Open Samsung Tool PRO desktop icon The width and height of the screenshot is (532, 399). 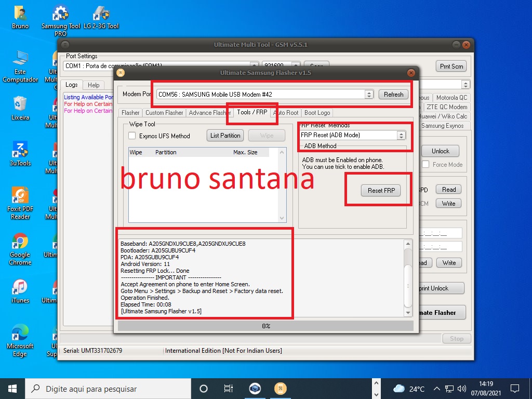(x=61, y=16)
